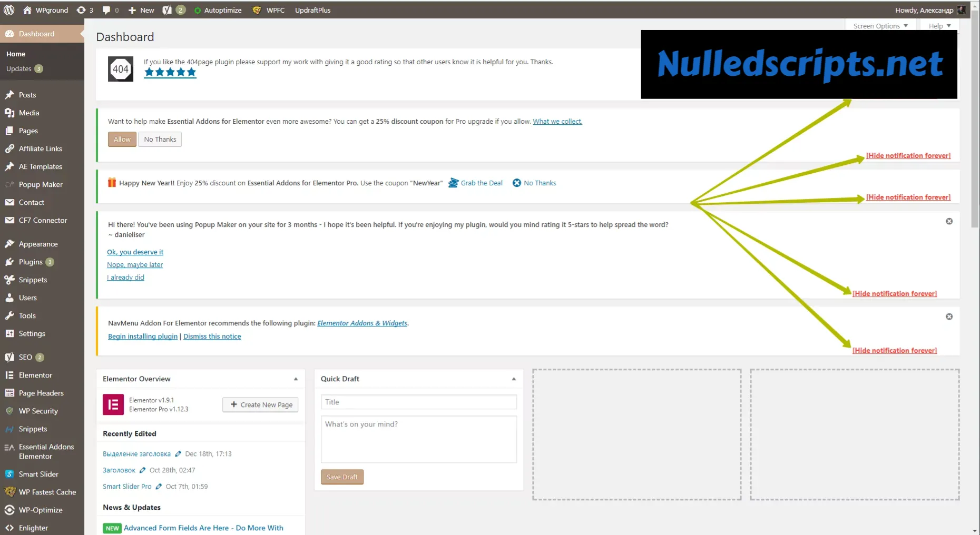Click the 404page plugin icon

point(121,69)
